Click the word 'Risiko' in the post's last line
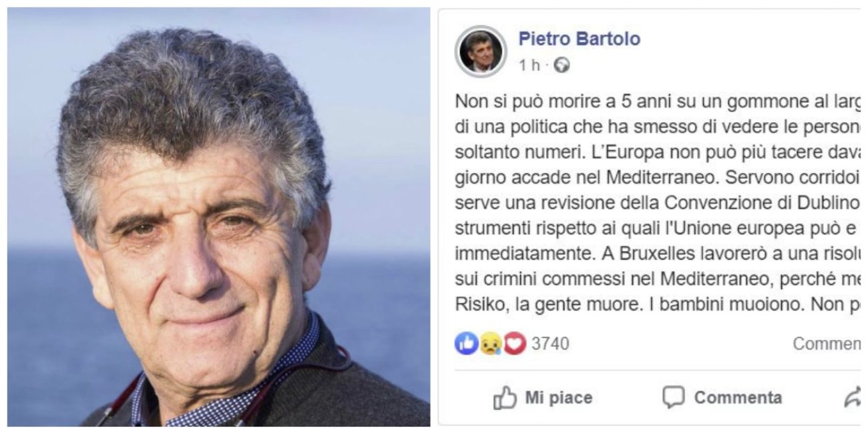Screen dimensions: 868x434 click(x=474, y=306)
